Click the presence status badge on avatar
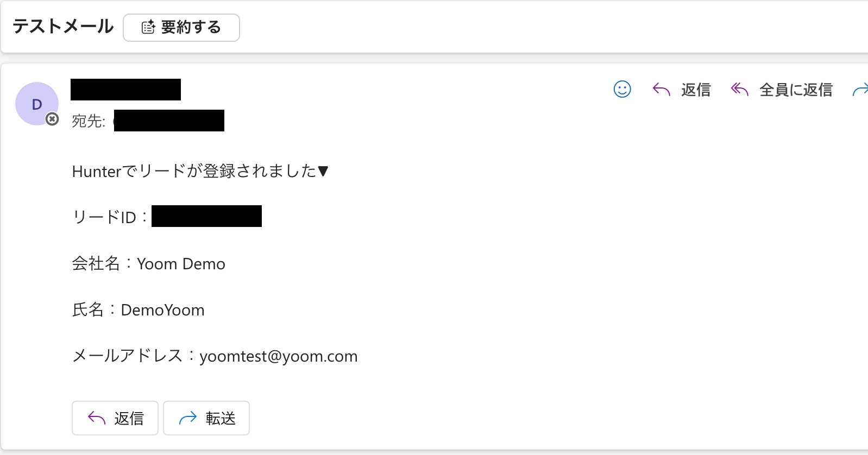868x455 pixels. pos(52,119)
